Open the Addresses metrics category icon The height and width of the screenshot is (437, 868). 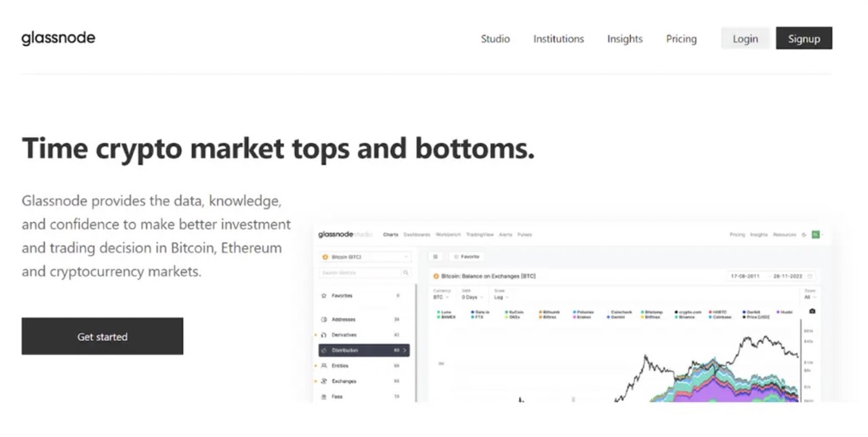click(x=324, y=320)
